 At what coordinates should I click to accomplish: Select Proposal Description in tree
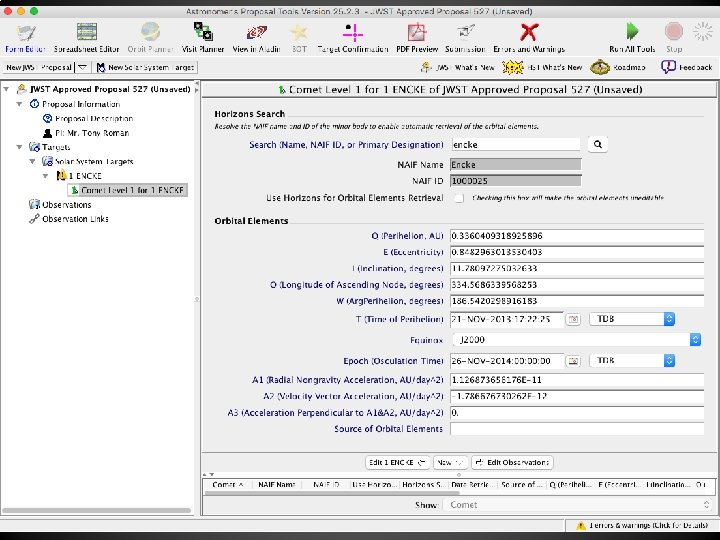[x=88, y=118]
